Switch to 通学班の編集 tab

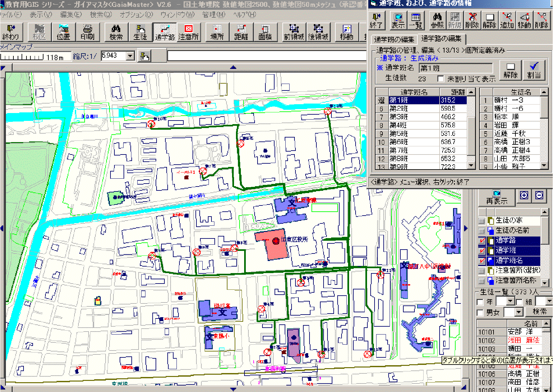394,40
